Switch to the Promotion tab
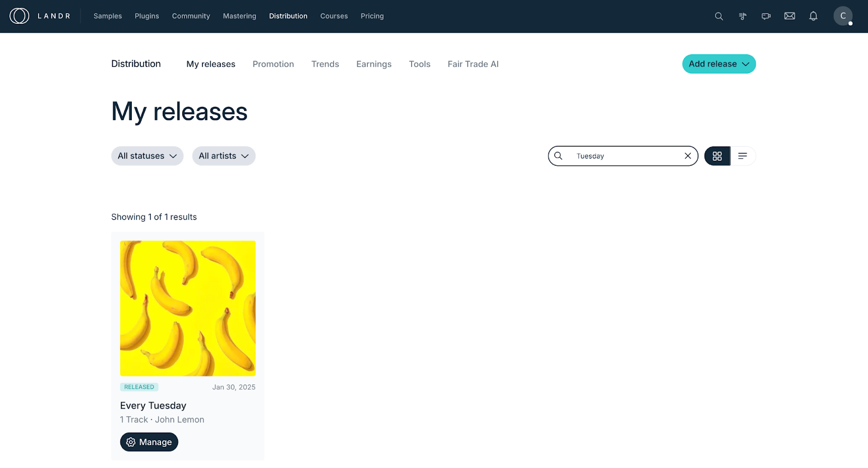The image size is (868, 468). pos(273,64)
